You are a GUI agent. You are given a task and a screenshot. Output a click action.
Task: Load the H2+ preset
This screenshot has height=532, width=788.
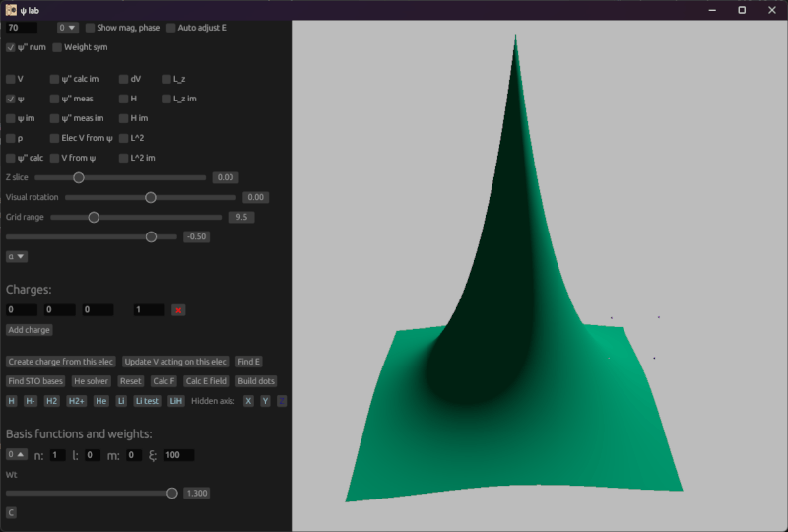coord(77,401)
